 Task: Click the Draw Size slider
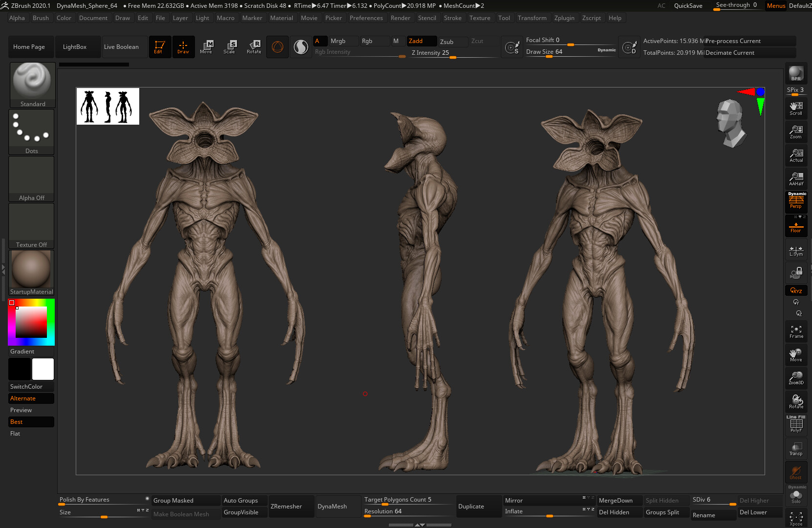[x=571, y=52]
